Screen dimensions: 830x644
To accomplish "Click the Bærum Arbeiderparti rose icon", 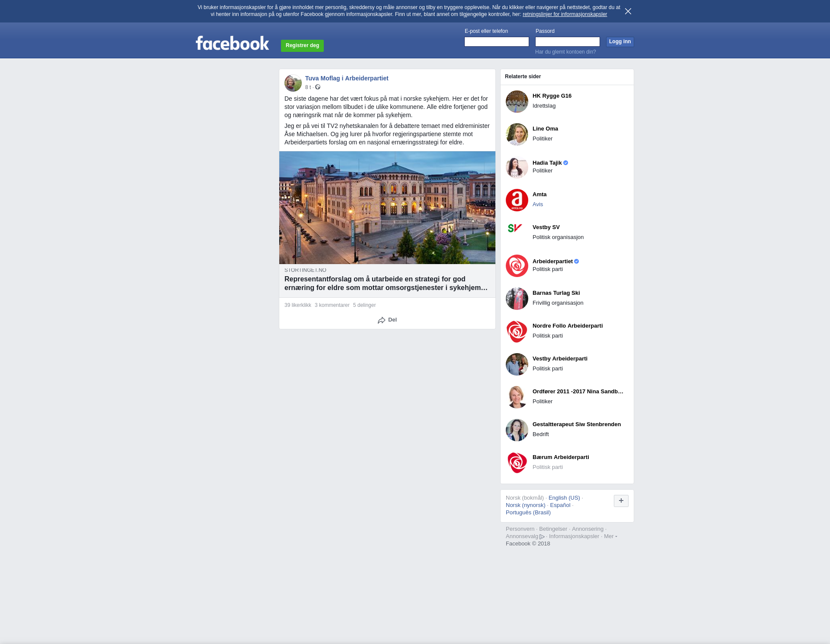I will (517, 463).
